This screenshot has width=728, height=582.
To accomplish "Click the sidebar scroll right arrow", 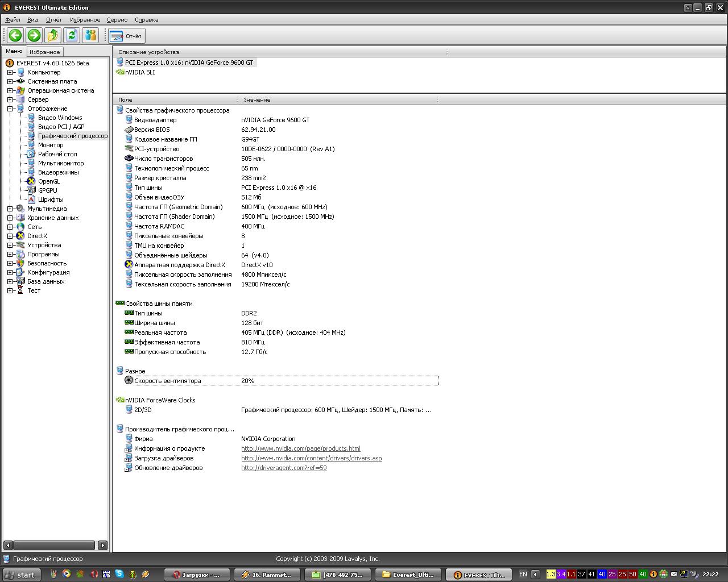I will point(102,545).
